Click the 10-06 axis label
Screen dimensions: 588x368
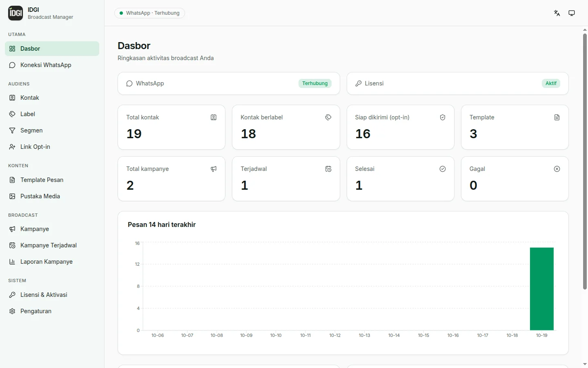point(158,335)
